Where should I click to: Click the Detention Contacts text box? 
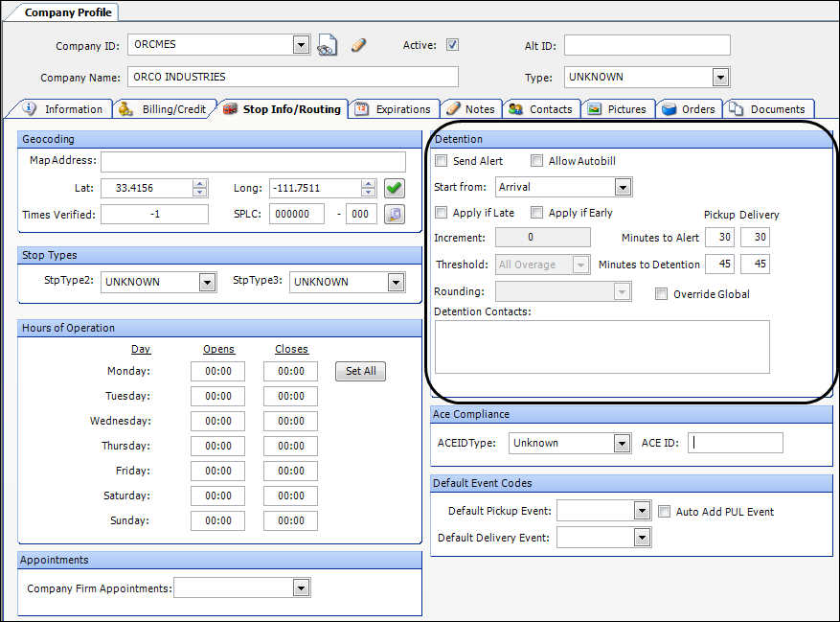click(602, 346)
